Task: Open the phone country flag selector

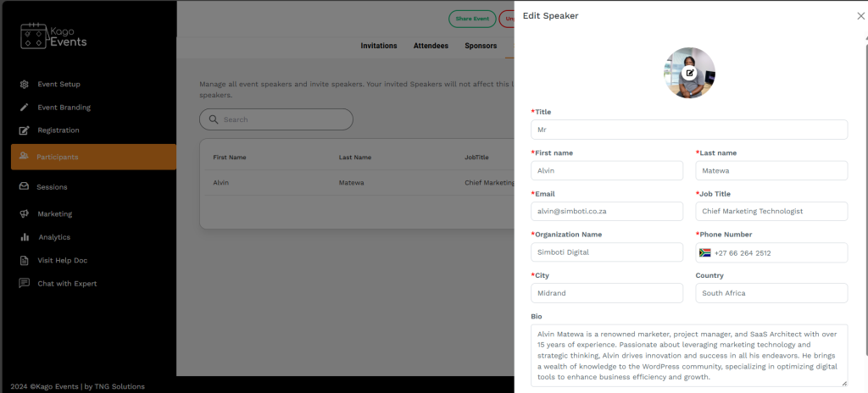Action: (704, 252)
